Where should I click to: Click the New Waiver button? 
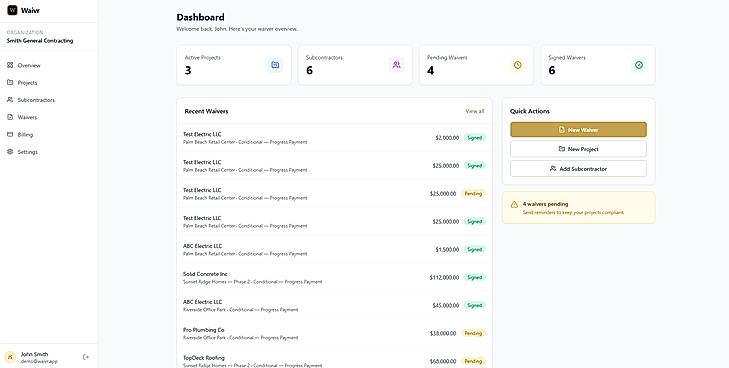(578, 130)
